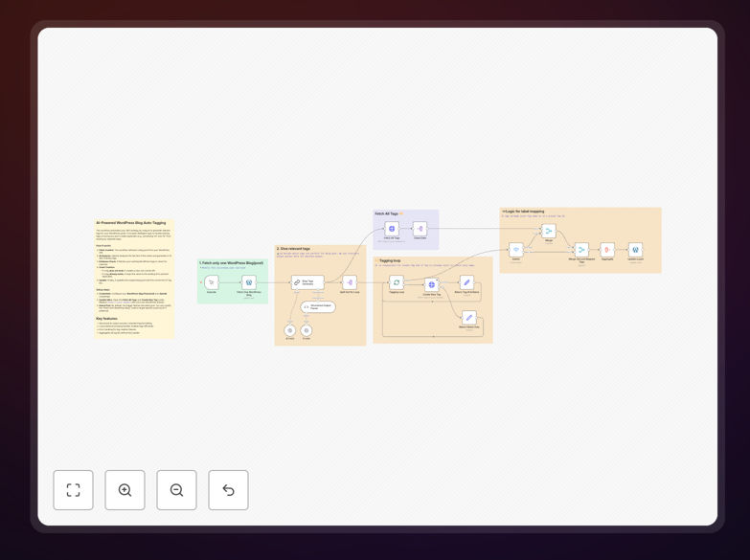Click the zoom out button
The image size is (750, 560).
[176, 490]
